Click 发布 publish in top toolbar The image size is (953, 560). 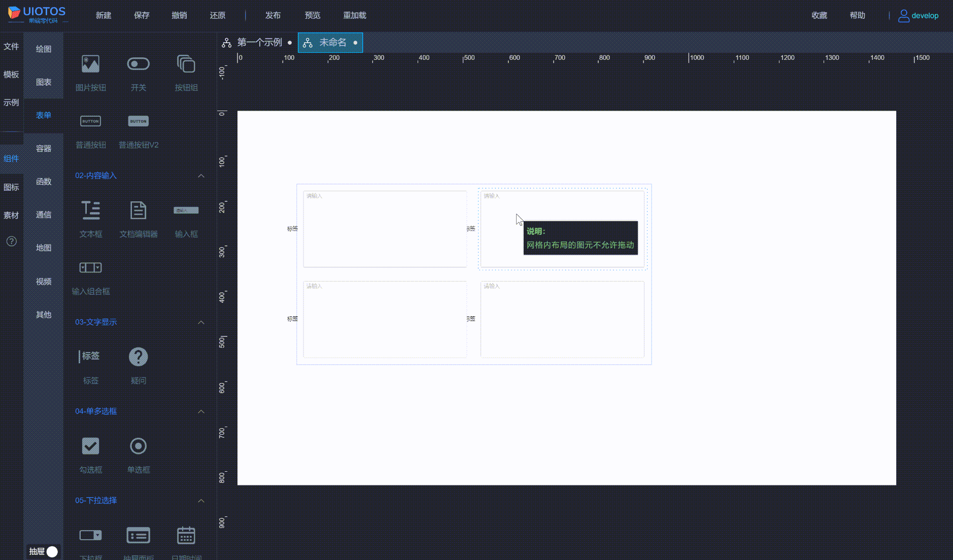pyautogui.click(x=273, y=15)
